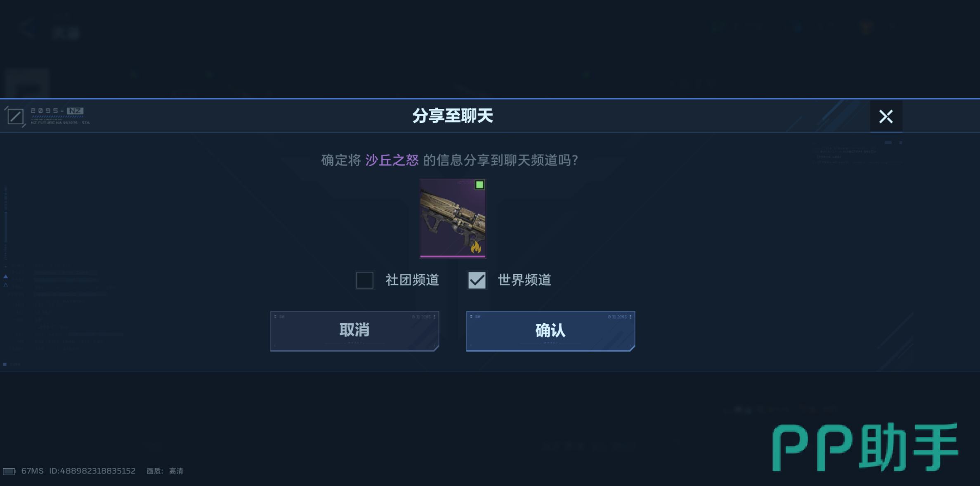Uncheck the 世界频道 checkbox
This screenshot has height=486, width=980.
[x=477, y=280]
